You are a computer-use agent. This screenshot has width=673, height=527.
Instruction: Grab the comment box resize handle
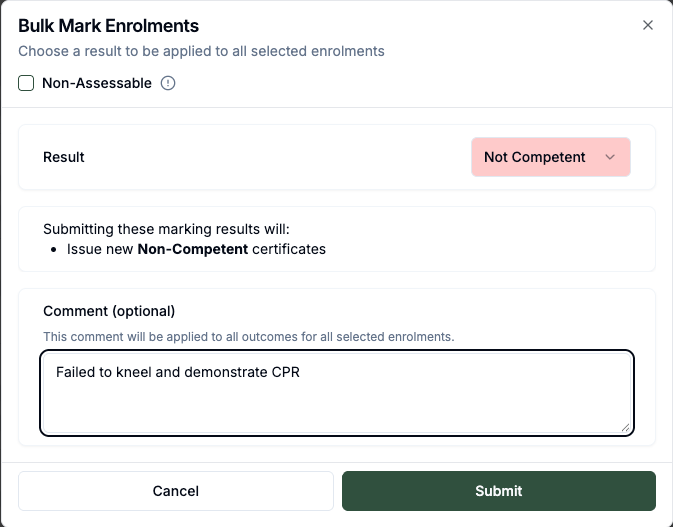[625, 426]
